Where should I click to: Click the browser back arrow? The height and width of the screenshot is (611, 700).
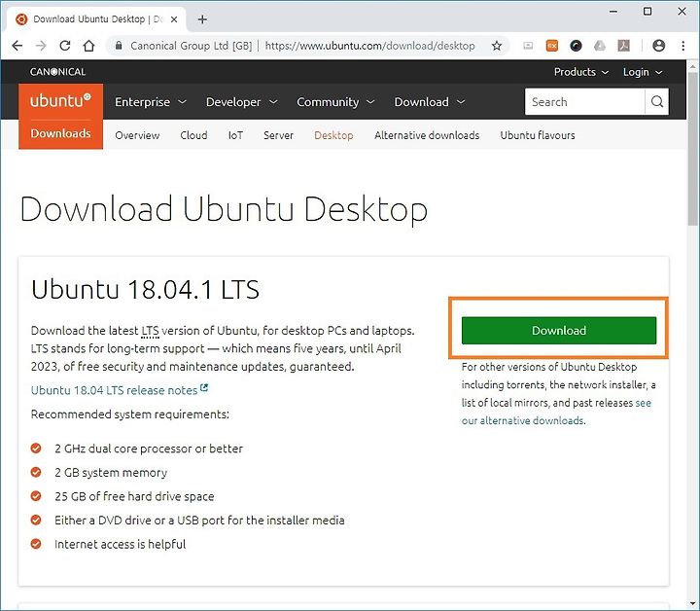(17, 46)
